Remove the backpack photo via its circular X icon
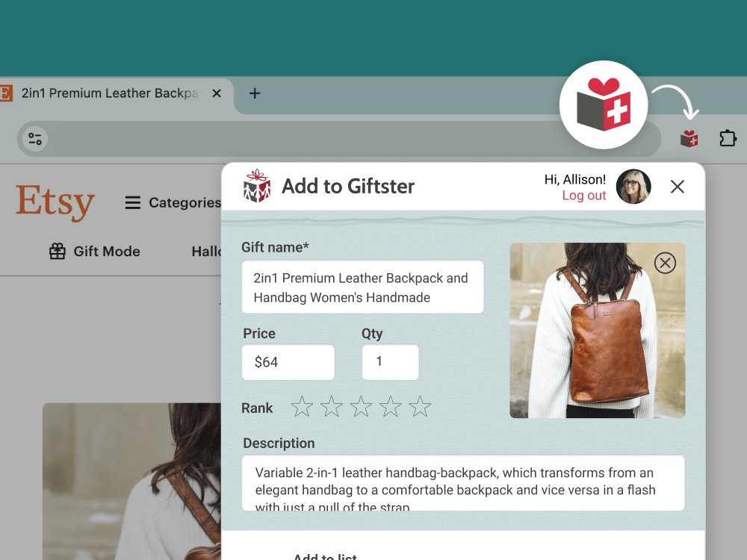Viewport: 747px width, 560px height. 665,263
